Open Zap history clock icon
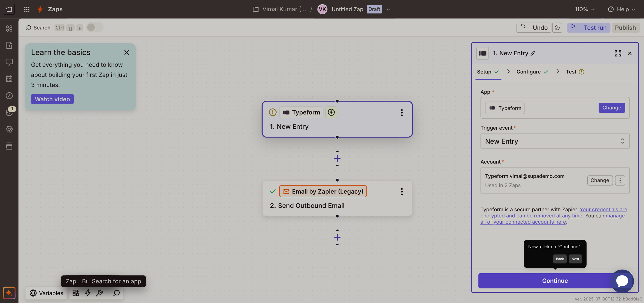 pos(9,96)
